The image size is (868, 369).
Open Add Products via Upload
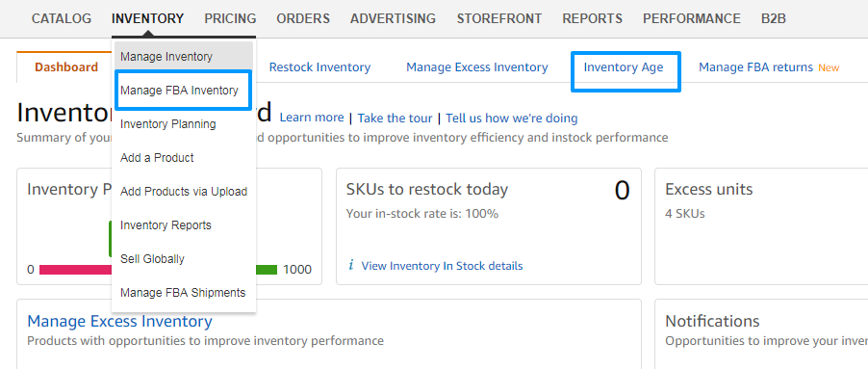pyautogui.click(x=184, y=192)
